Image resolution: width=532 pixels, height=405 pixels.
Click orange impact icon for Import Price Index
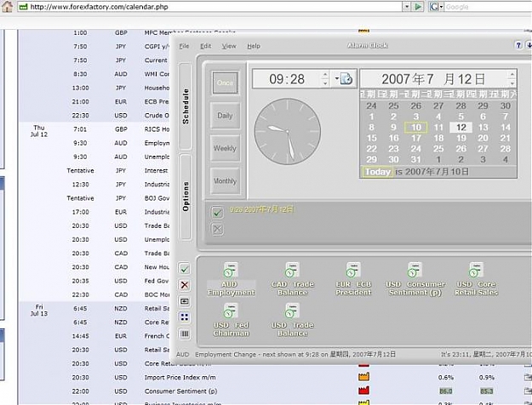pyautogui.click(x=363, y=377)
